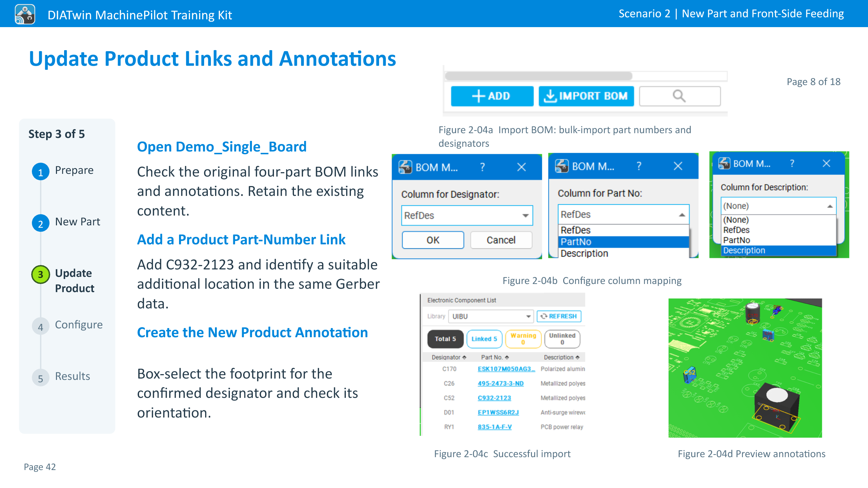Click app icon in Part No dialog title
The width and height of the screenshot is (868, 488).
coord(562,166)
